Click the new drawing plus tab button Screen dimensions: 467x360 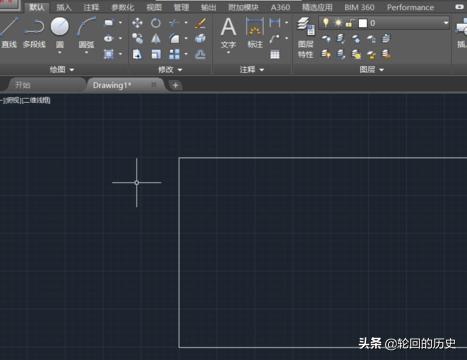[175, 85]
